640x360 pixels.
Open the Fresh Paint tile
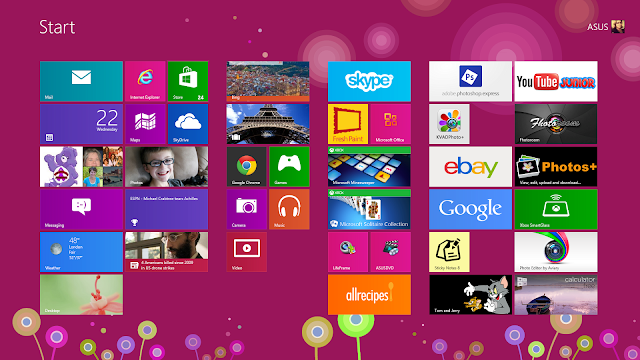coord(348,124)
